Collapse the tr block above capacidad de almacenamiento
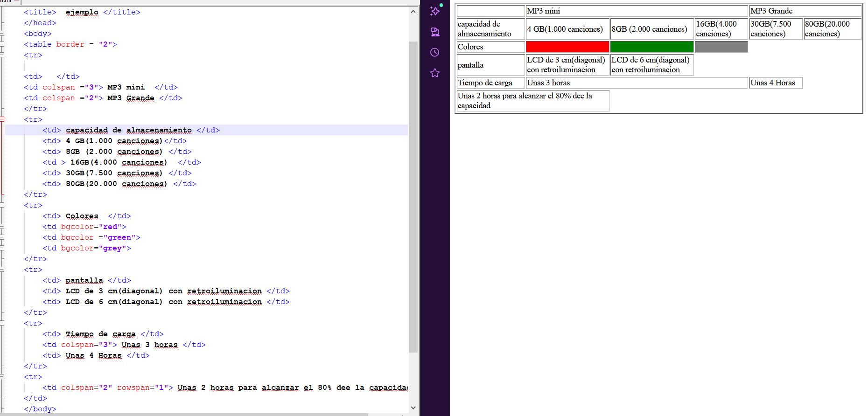 pyautogui.click(x=2, y=119)
